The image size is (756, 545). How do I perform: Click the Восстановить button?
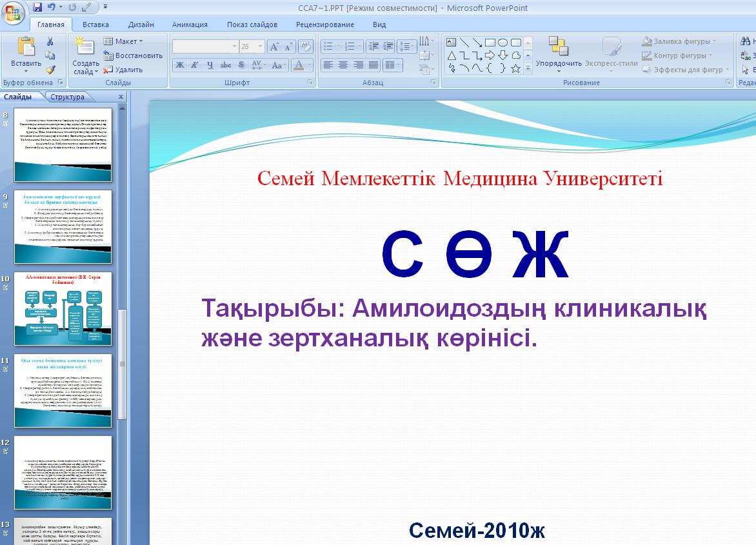coord(133,55)
